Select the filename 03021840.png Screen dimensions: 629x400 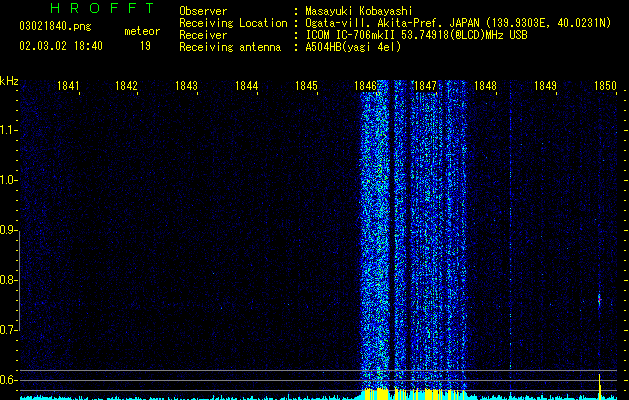click(x=55, y=27)
